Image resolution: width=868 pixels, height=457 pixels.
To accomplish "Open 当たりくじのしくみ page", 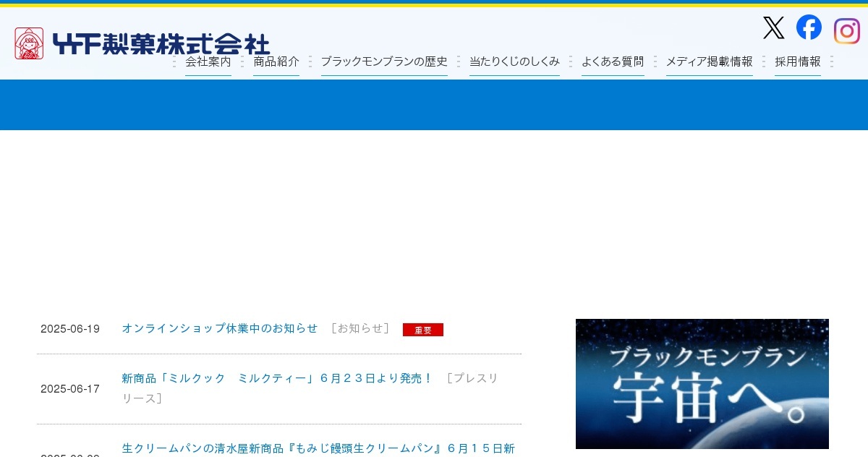I will pos(514,62).
